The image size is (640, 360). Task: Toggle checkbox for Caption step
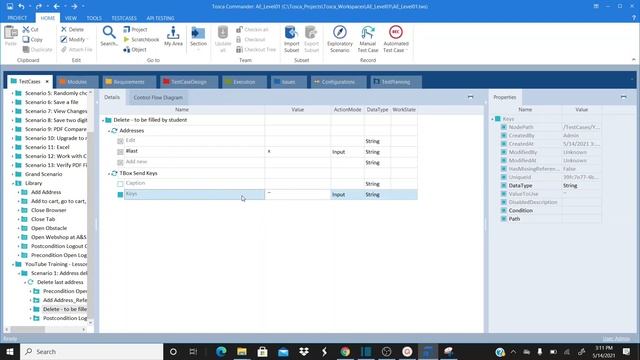click(120, 184)
